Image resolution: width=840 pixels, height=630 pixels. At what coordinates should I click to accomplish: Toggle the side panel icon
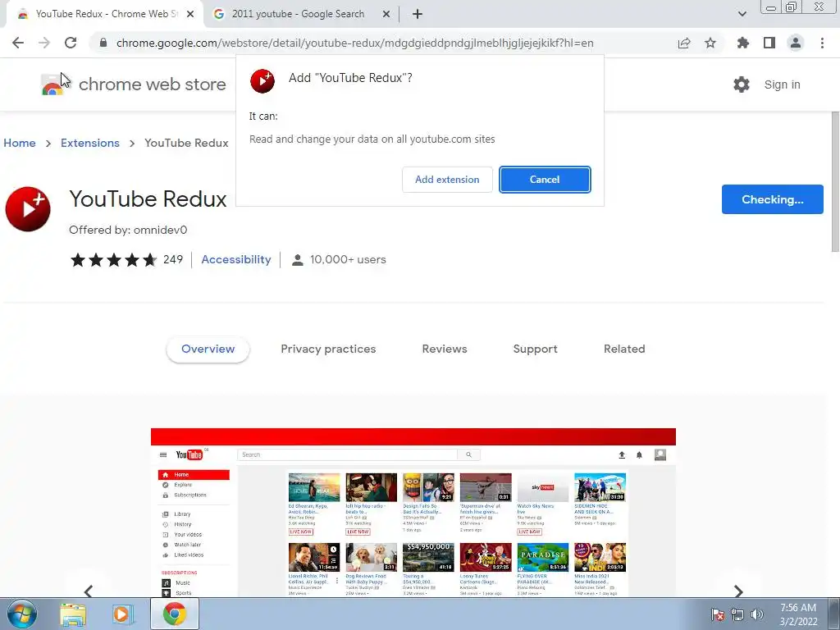click(x=769, y=43)
